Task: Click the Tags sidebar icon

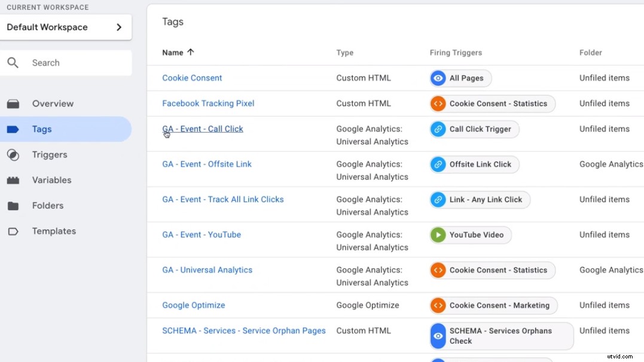Action: 14,129
